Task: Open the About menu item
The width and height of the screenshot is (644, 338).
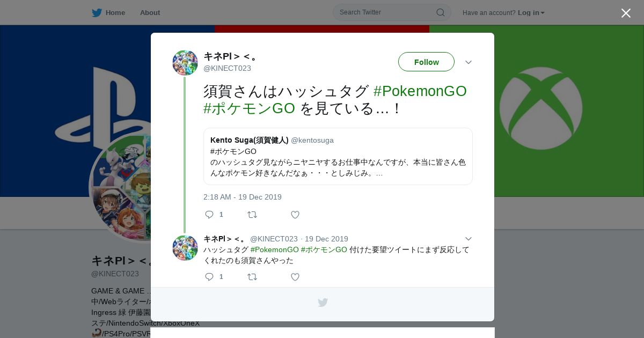Action: click(150, 12)
